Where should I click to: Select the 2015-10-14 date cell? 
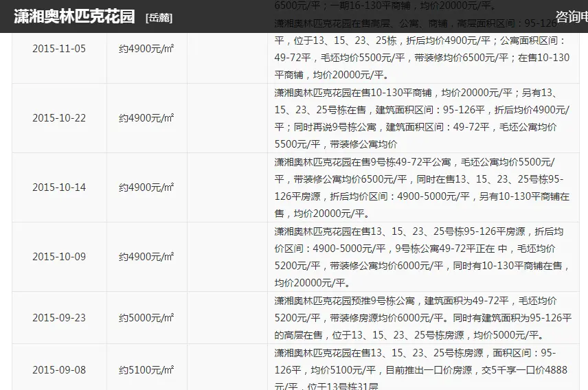click(x=59, y=187)
